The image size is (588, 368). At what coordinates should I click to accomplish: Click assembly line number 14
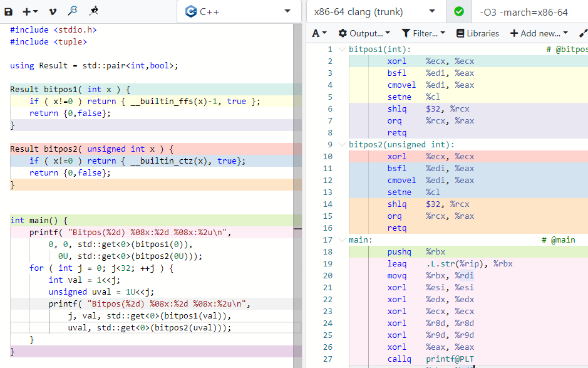[x=328, y=204]
